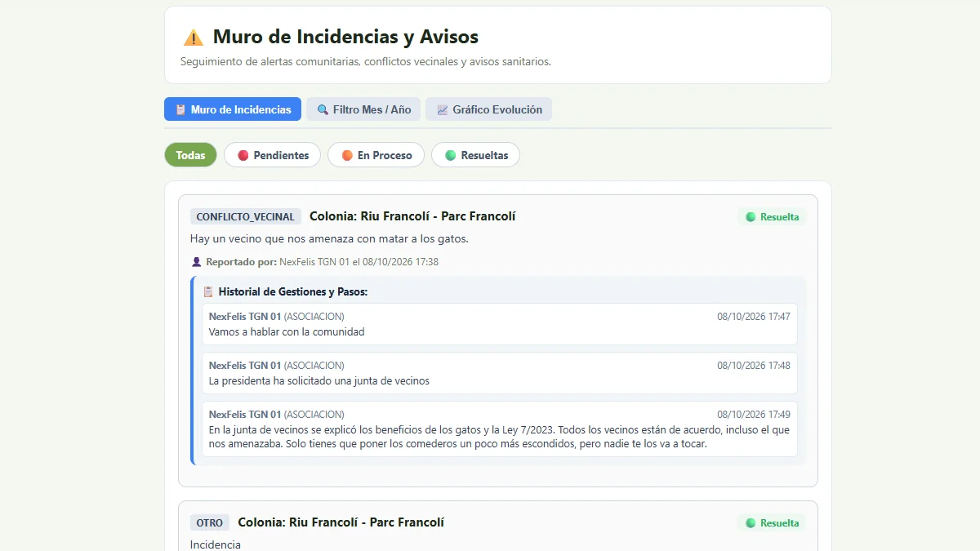Click the history entry mentioning Ley 7/2023
The height and width of the screenshot is (551, 980).
[499, 429]
